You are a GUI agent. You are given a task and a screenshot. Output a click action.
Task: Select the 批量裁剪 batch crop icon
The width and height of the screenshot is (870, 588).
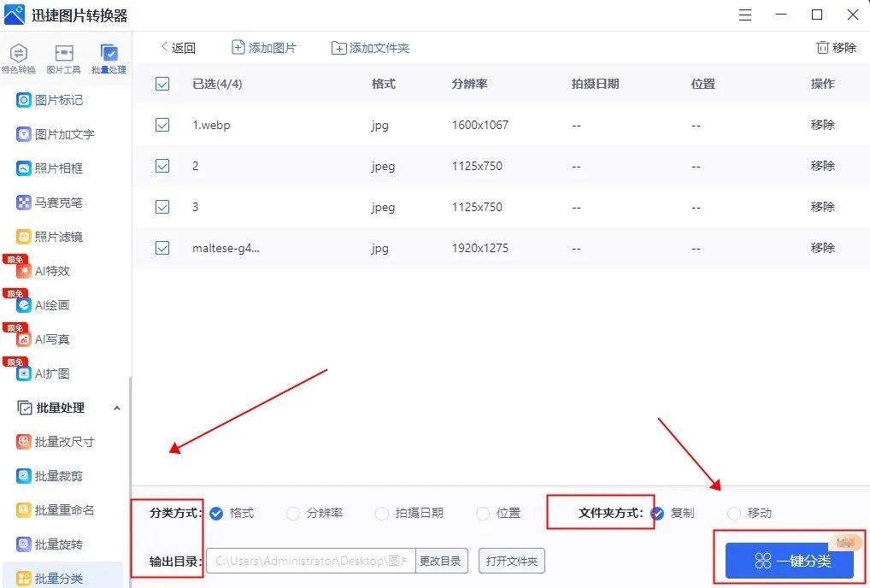pos(24,476)
